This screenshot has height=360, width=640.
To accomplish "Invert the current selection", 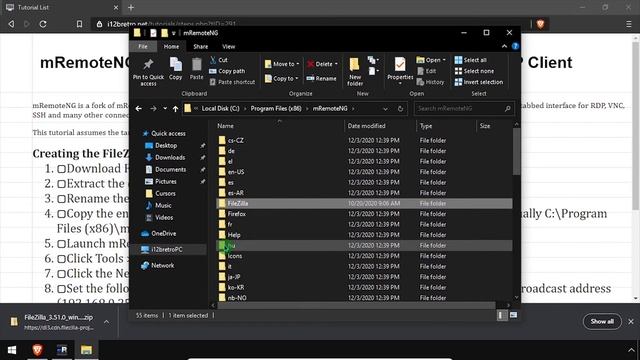I will [479, 82].
